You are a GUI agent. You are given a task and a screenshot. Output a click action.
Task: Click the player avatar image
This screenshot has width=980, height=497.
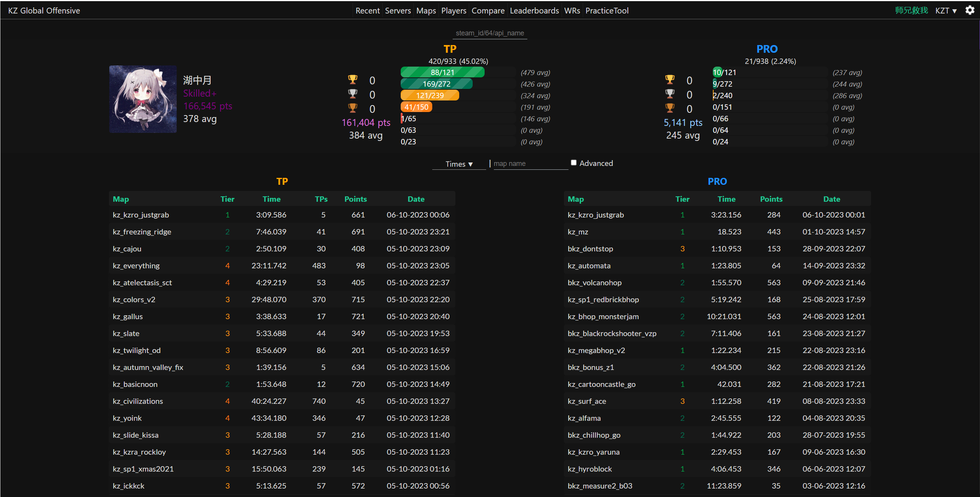143,99
